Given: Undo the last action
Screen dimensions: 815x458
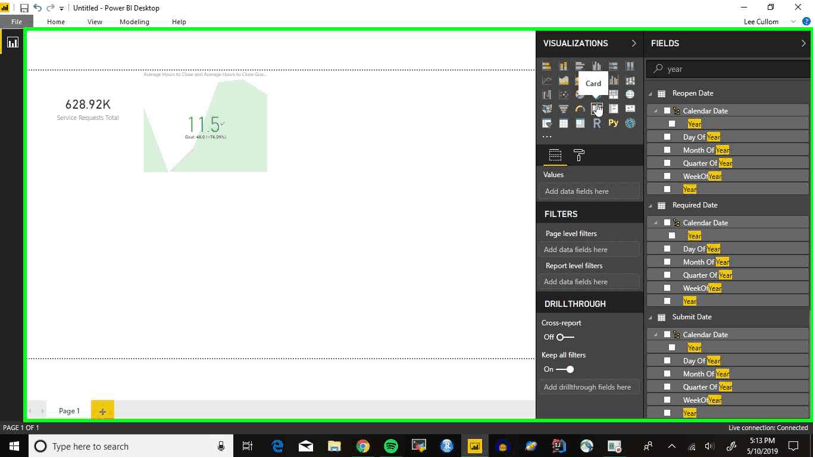Looking at the screenshot, I should pyautogui.click(x=37, y=8).
